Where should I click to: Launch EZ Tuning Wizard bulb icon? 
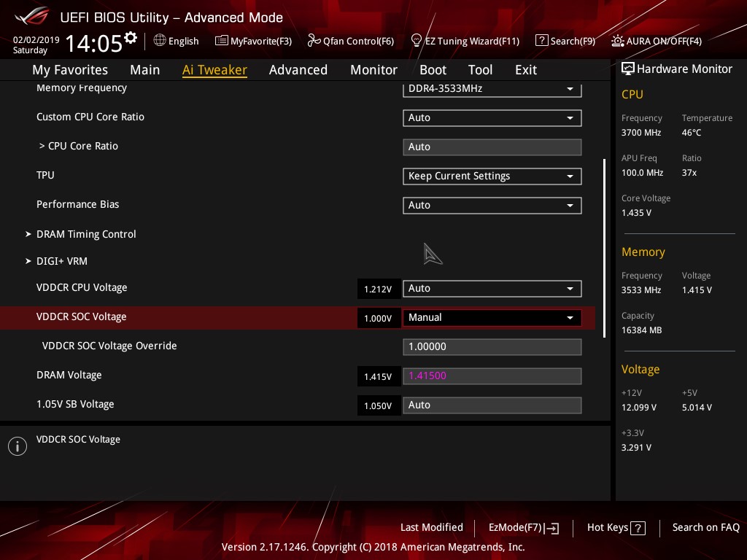pos(416,41)
